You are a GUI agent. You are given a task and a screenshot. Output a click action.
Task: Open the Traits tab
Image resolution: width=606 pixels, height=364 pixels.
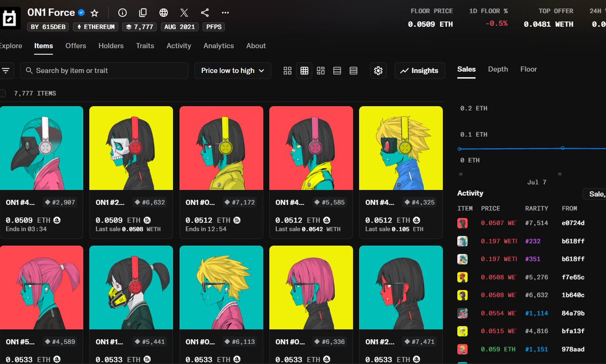[x=145, y=45]
